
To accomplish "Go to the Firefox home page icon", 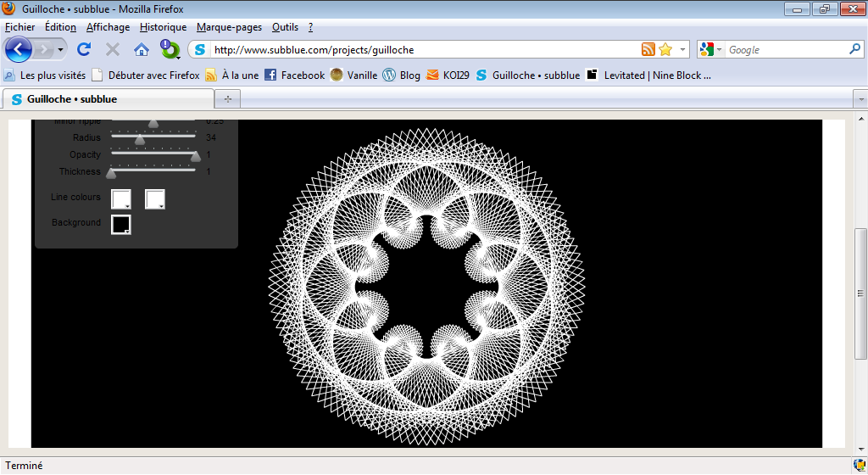I will (142, 49).
